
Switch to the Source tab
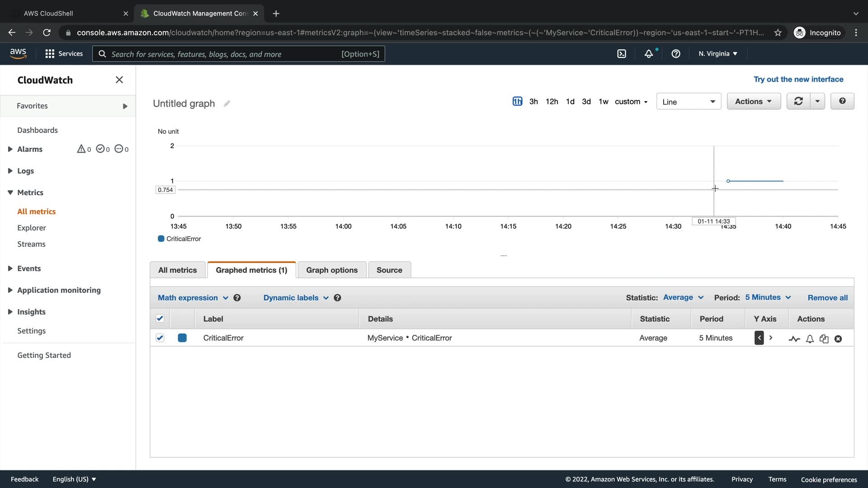[x=389, y=270]
